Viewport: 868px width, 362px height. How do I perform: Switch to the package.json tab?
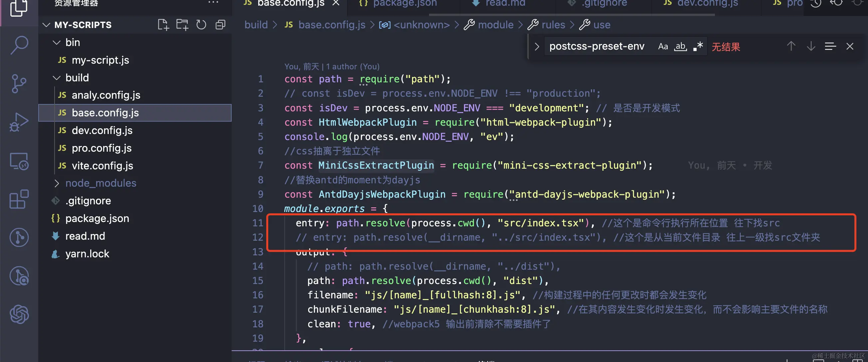(x=404, y=3)
